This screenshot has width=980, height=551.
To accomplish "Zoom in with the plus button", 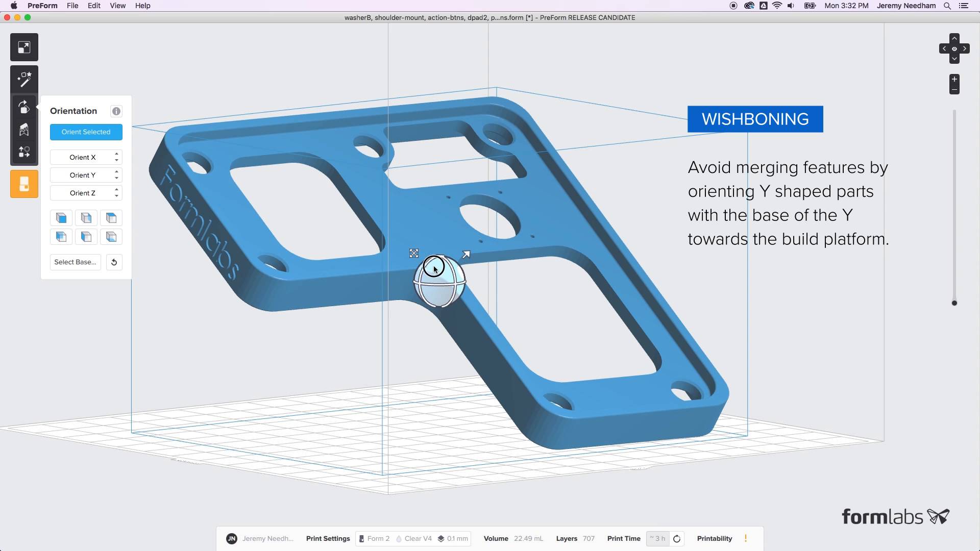I will (x=954, y=79).
